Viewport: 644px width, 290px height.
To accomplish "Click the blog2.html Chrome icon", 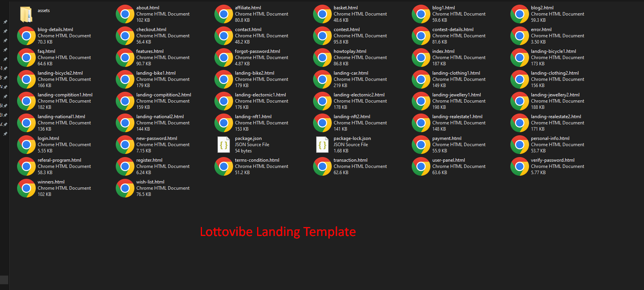I will click(x=520, y=14).
